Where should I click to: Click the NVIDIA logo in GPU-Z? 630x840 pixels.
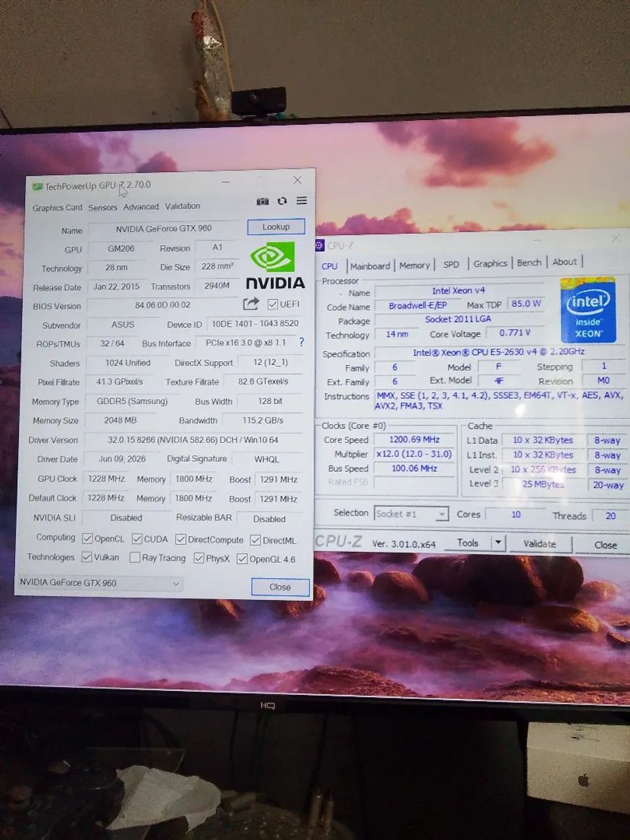275,266
